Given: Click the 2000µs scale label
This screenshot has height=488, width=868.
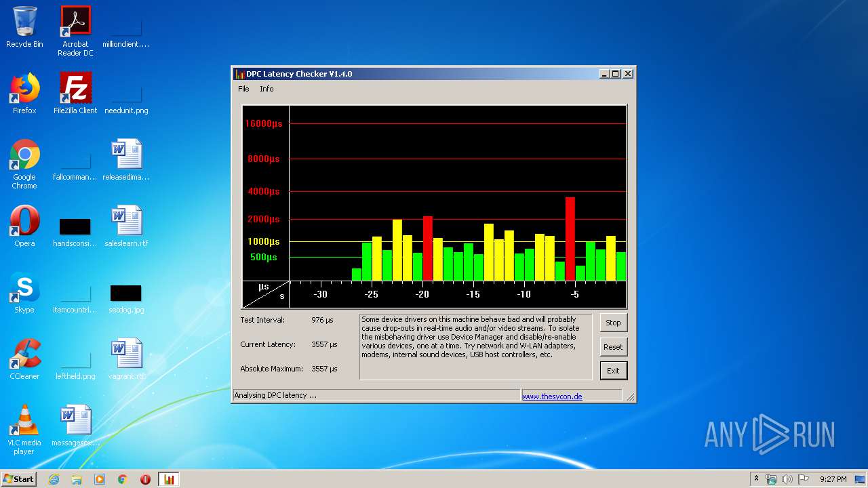Looking at the screenshot, I should coord(264,219).
